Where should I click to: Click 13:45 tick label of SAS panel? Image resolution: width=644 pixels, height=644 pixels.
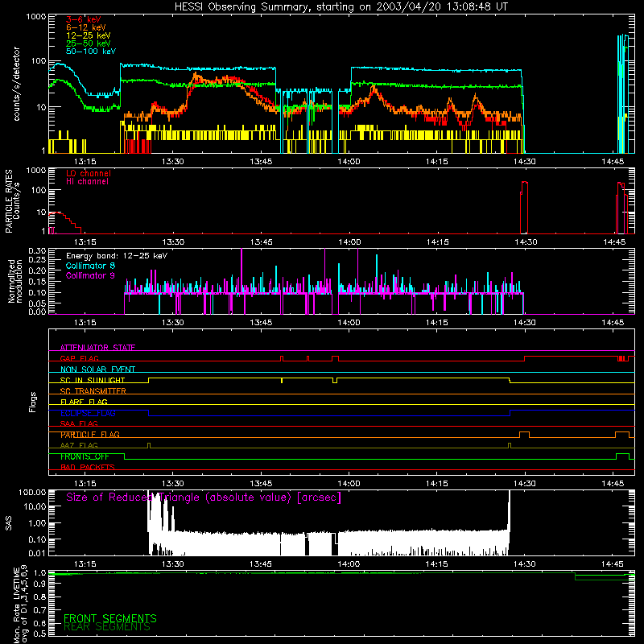pyautogui.click(x=261, y=564)
